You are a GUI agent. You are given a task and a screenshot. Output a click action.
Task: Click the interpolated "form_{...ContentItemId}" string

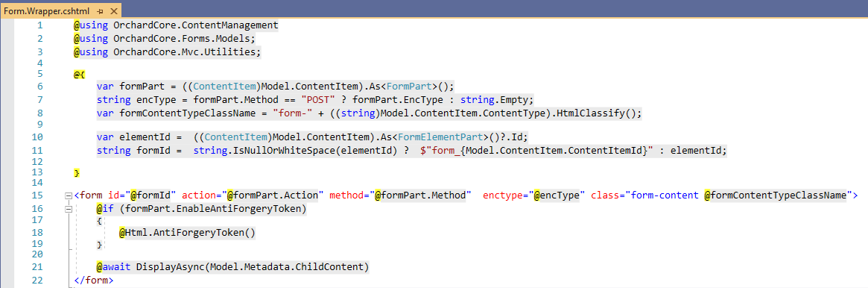538,150
